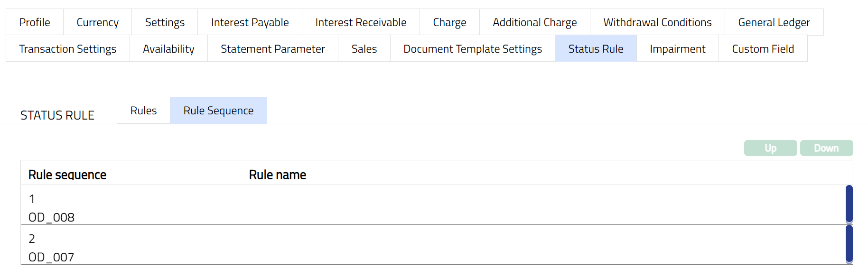Open the Custom Field tab
Image resolution: width=868 pixels, height=278 pixels.
(763, 49)
